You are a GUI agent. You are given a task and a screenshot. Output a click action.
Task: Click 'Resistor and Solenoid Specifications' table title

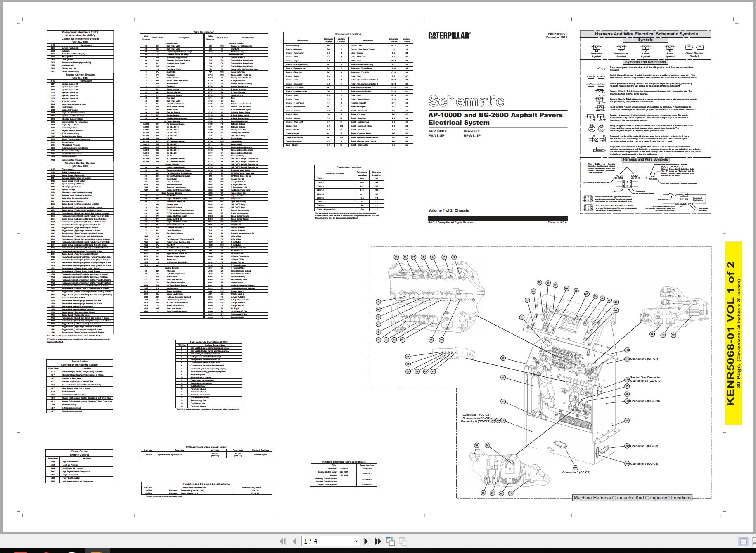206,484
